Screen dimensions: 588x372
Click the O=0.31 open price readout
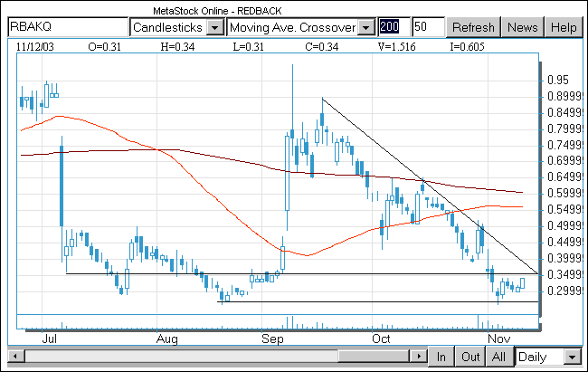(x=104, y=47)
